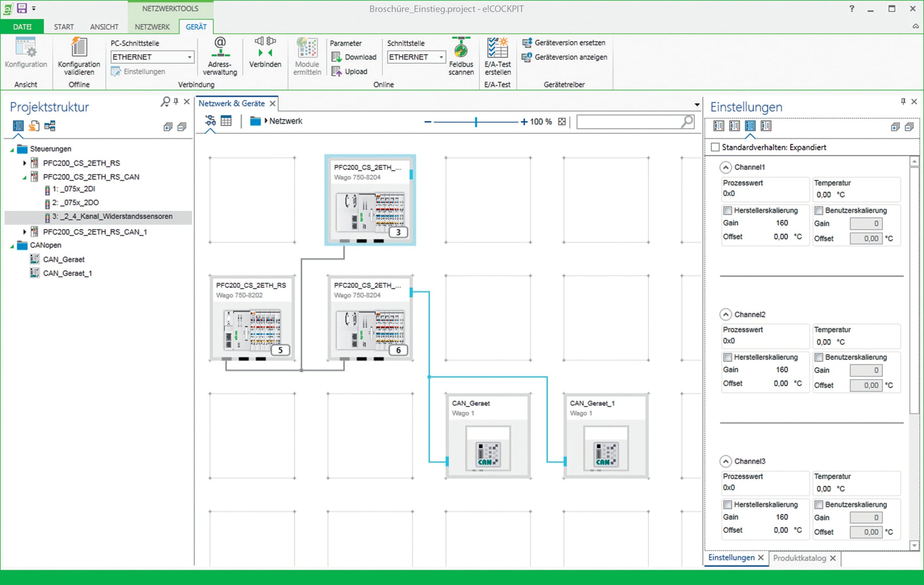The width and height of the screenshot is (924, 585).
Task: Open the DATEI menu tab
Action: pos(22,27)
